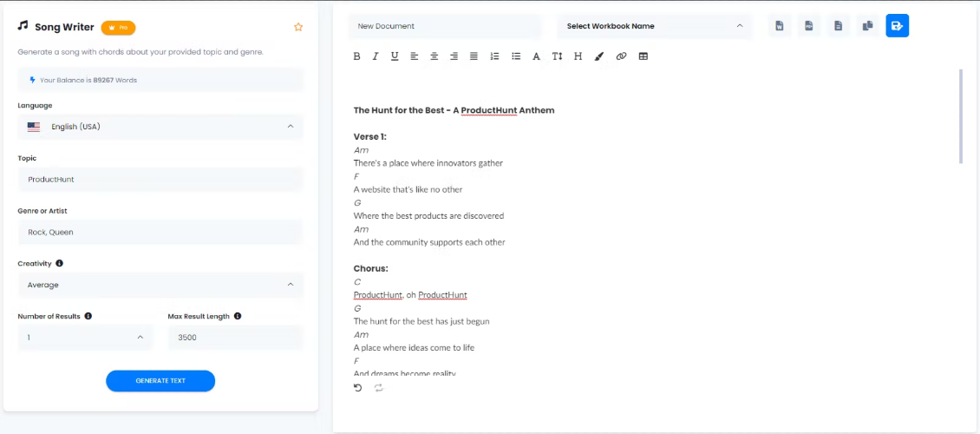Show Max Result Length info icon
The image size is (980, 434).
(x=238, y=316)
